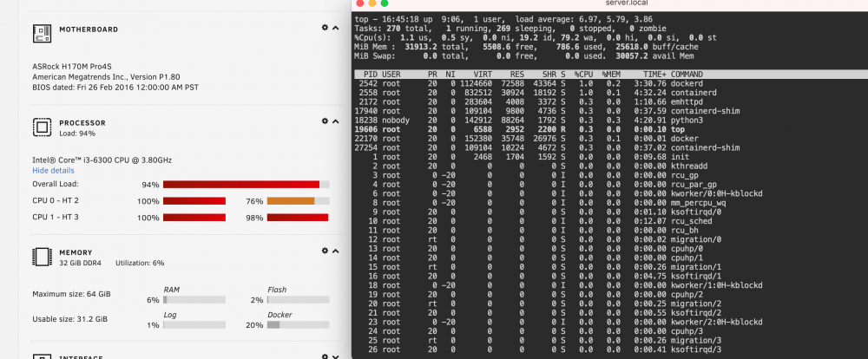The height and width of the screenshot is (359, 868).
Task: Click the CPU 0 load bar
Action: (194, 201)
